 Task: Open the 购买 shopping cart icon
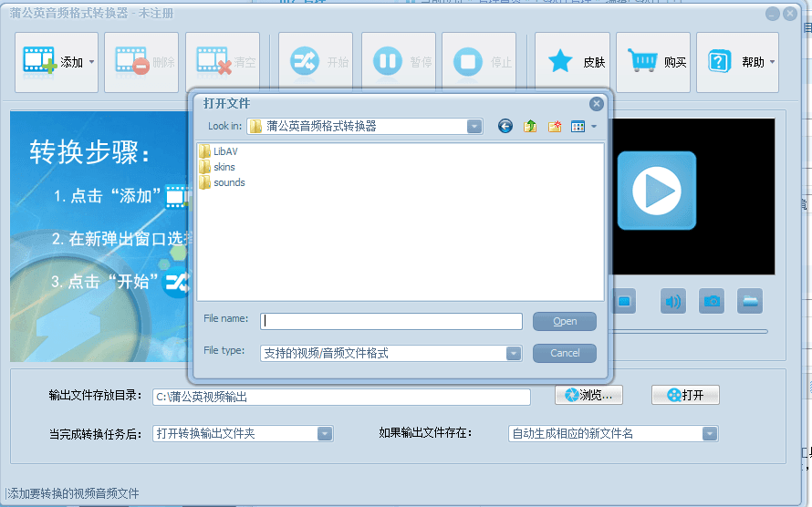pos(642,60)
